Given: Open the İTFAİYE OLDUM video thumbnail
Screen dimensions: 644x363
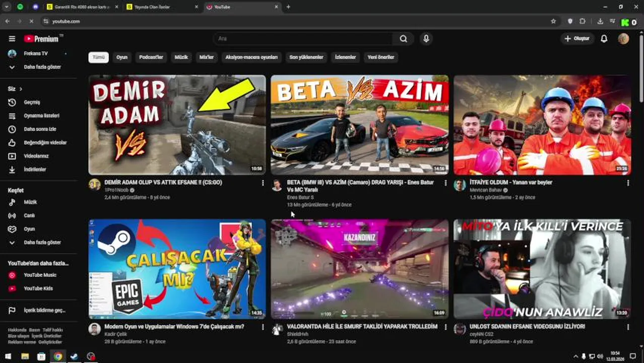Looking at the screenshot, I should (542, 125).
